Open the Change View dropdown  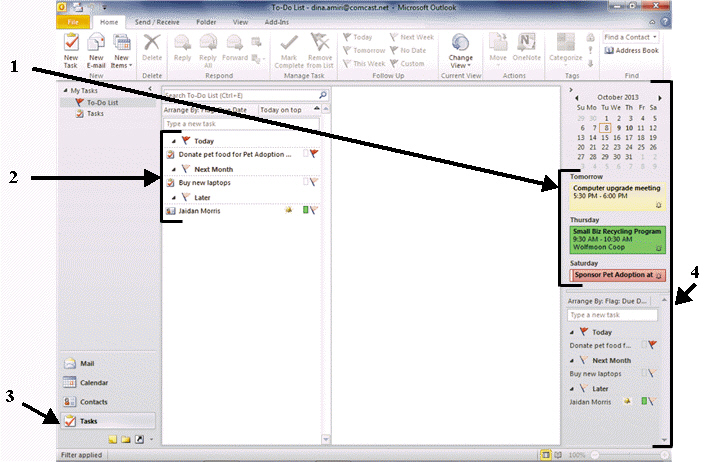(x=460, y=51)
